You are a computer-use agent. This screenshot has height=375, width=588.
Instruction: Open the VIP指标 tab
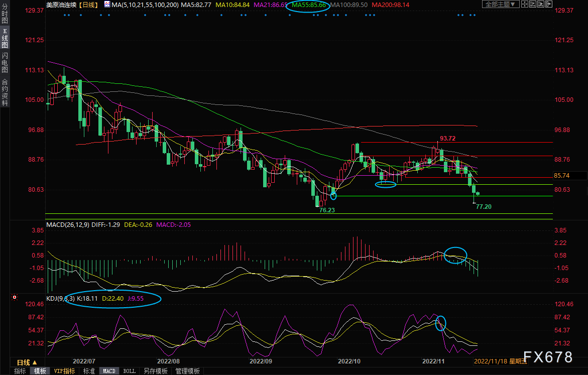64,371
